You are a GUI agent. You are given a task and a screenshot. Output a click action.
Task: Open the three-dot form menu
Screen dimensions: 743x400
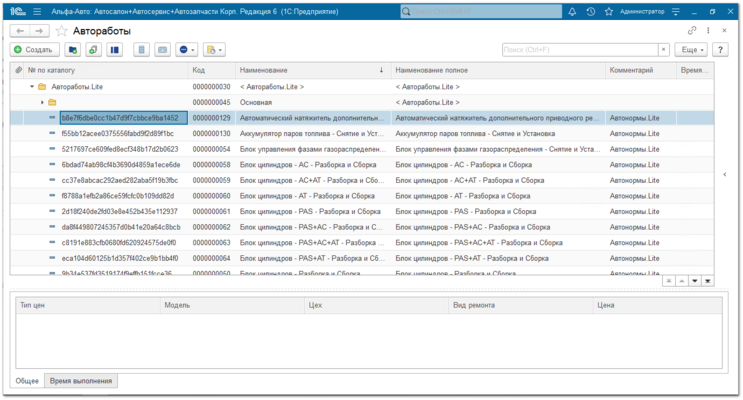click(x=708, y=30)
